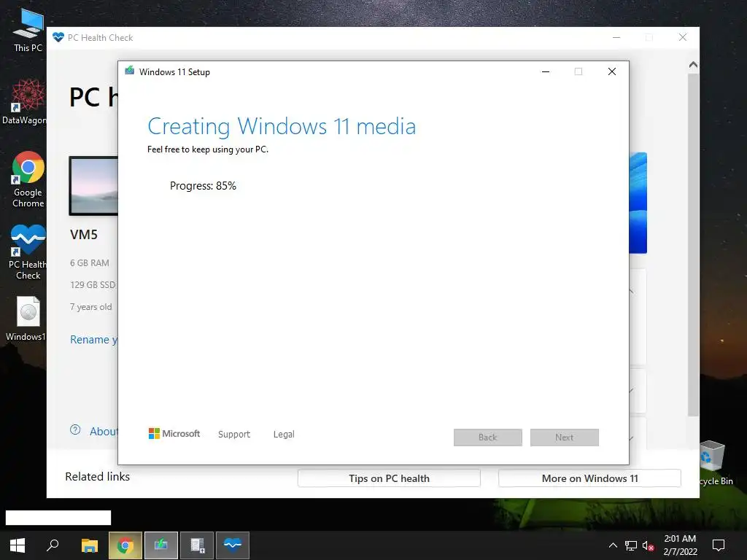Screen dimensions: 747x560
Task: Click the 7 years old text
Action: pyautogui.click(x=91, y=307)
